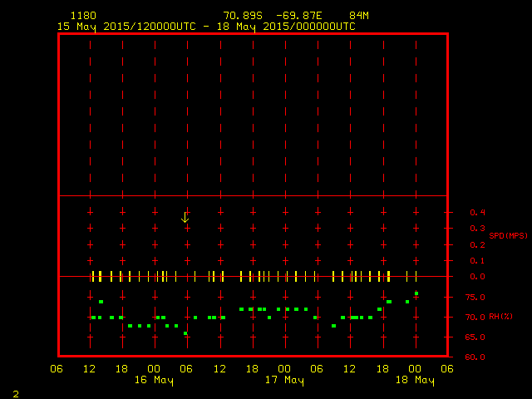
Task: Click the 0.0 wind speed tick label
Action: coord(477,277)
